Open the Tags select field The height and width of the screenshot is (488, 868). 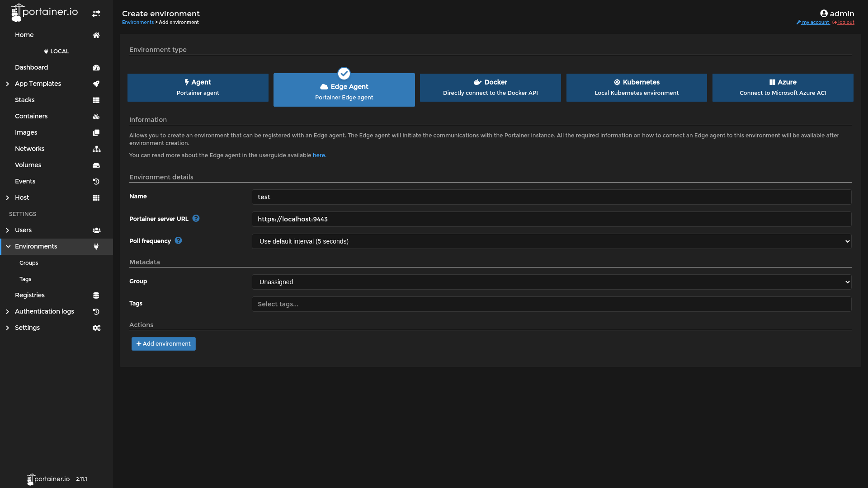click(x=552, y=304)
